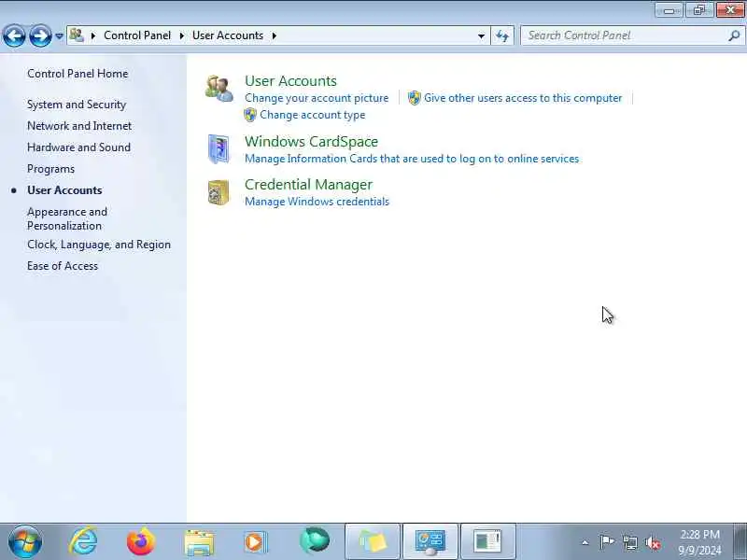Select User Accounts in the sidebar
This screenshot has width=747, height=560.
[x=64, y=190]
